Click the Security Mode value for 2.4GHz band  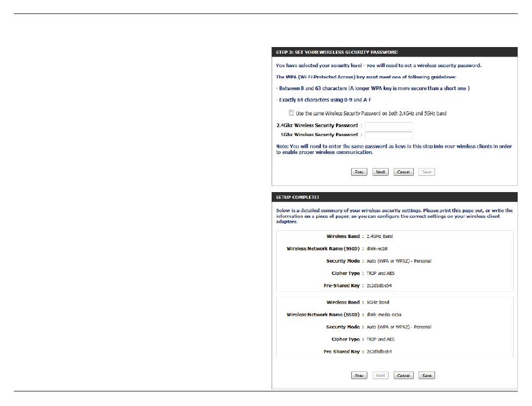coord(399,261)
